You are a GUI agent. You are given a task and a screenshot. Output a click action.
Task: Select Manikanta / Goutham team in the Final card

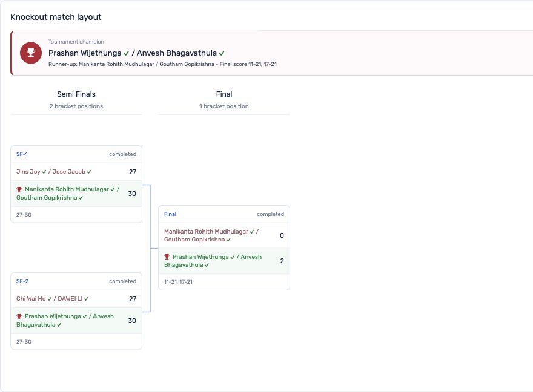point(211,235)
